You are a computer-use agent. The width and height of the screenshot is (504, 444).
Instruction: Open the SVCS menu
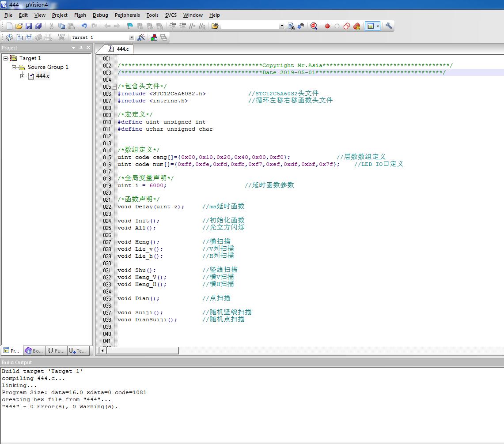click(171, 15)
